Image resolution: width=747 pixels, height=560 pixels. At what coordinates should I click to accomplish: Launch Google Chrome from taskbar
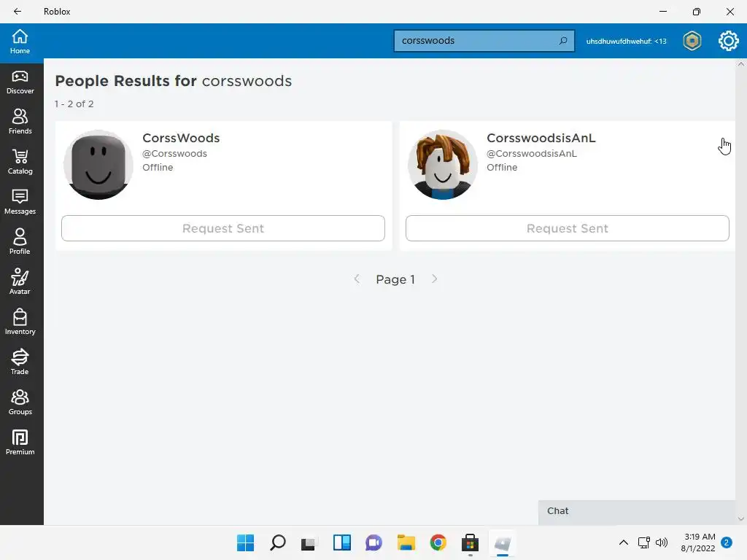(x=438, y=542)
